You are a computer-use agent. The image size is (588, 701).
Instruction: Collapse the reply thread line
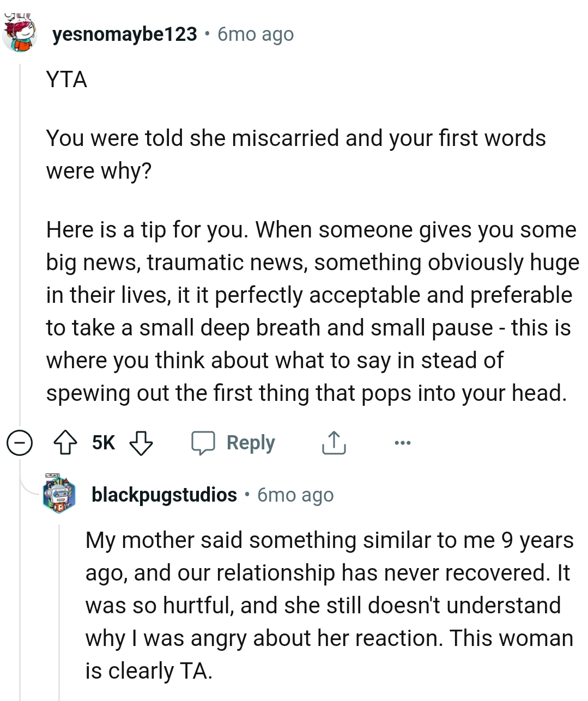pyautogui.click(x=60, y=599)
